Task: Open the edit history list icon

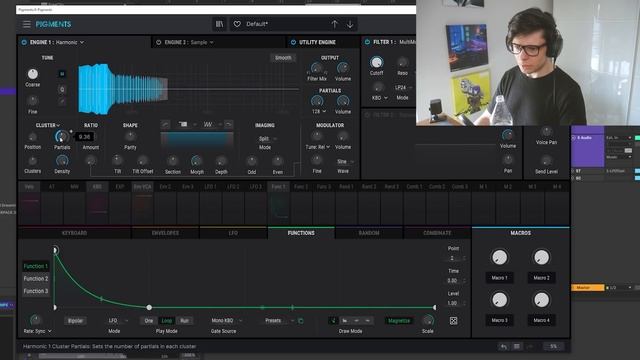Action: click(517, 347)
